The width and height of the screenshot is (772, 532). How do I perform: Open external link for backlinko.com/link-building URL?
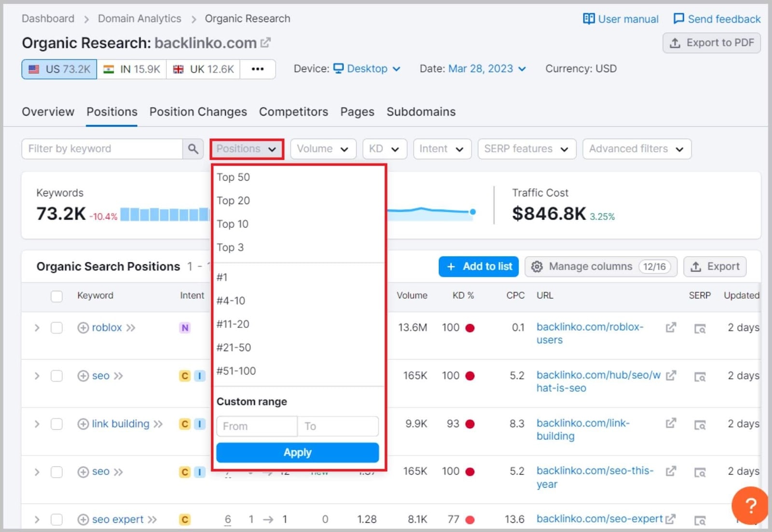(671, 423)
